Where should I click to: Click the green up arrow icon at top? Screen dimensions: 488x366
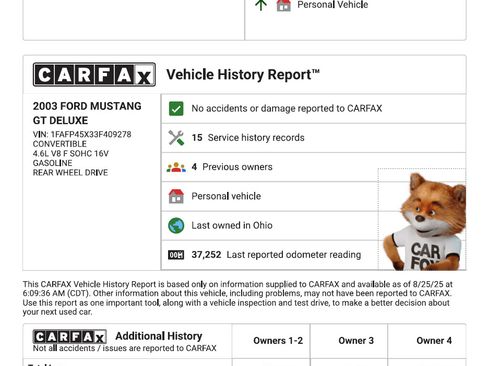261,5
